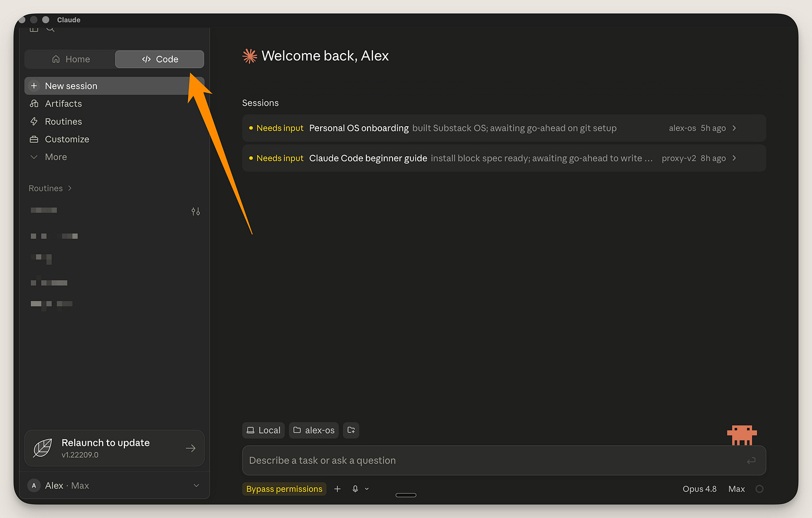Start a New session
The height and width of the screenshot is (518, 812).
[x=114, y=86]
